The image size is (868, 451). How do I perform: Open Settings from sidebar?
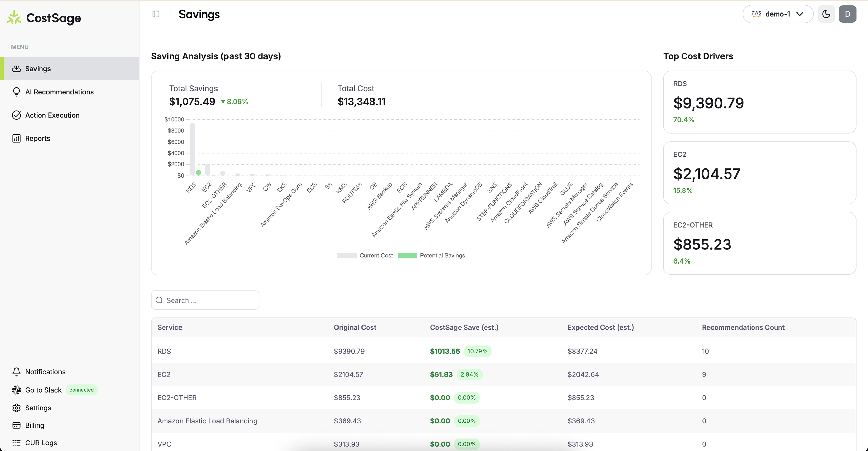pos(38,408)
